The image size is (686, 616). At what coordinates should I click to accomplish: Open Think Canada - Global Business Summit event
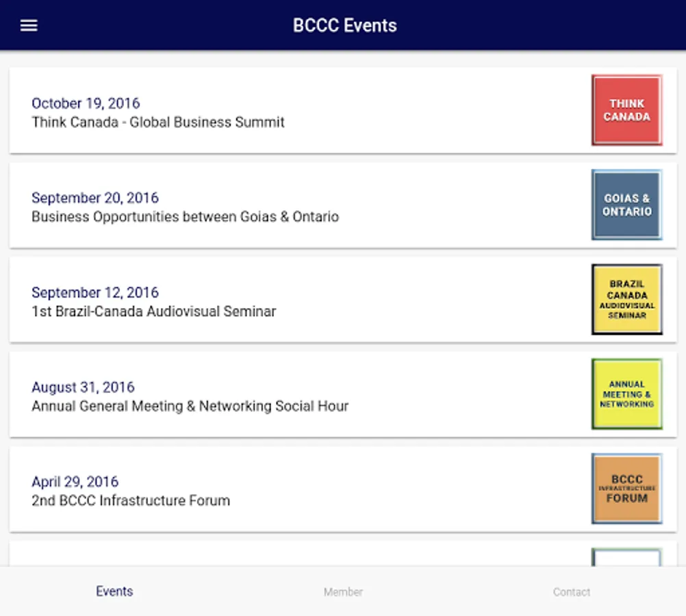point(158,123)
